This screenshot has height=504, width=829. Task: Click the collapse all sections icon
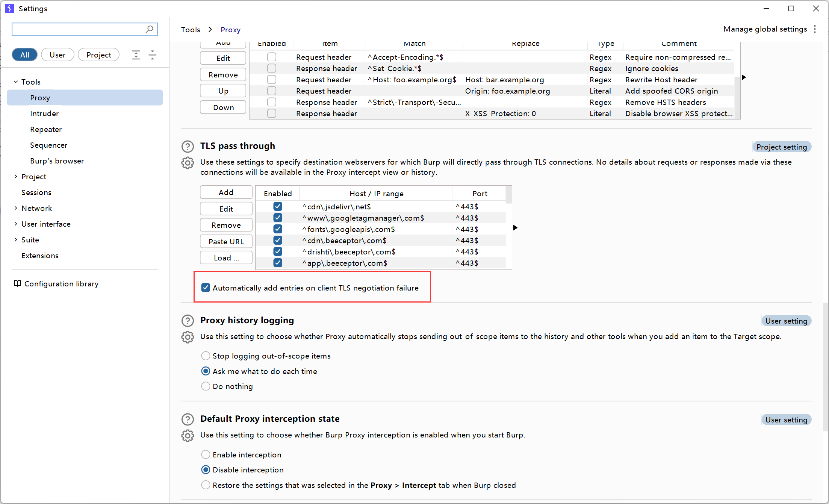tap(152, 55)
